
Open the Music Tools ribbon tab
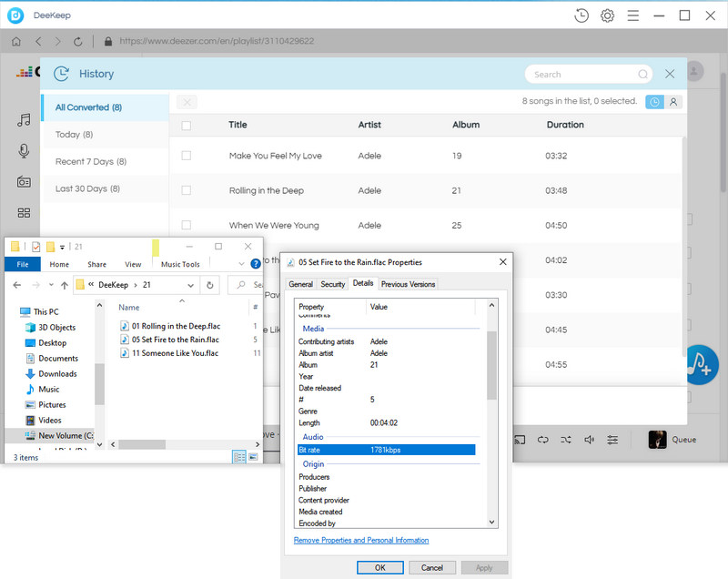180,264
